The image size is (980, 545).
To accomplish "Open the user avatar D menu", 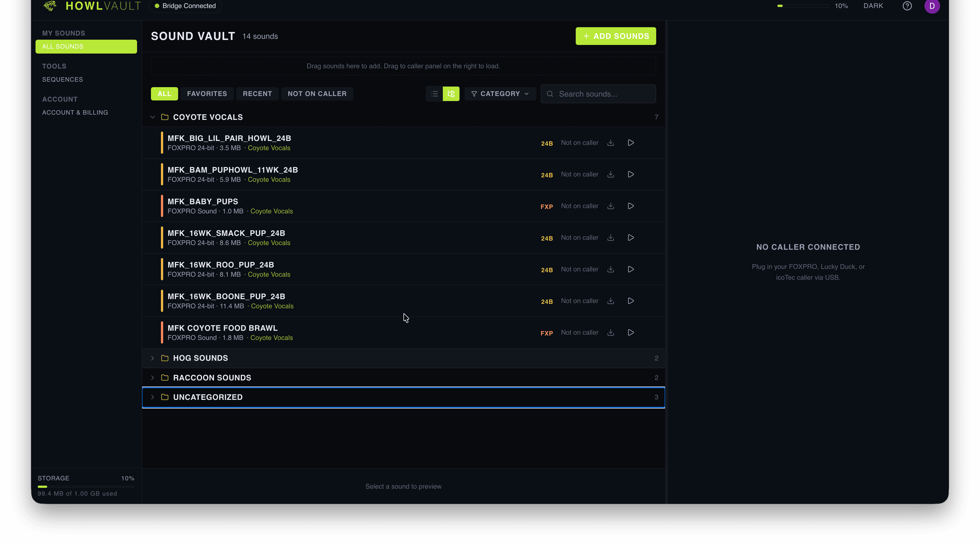I will [932, 6].
